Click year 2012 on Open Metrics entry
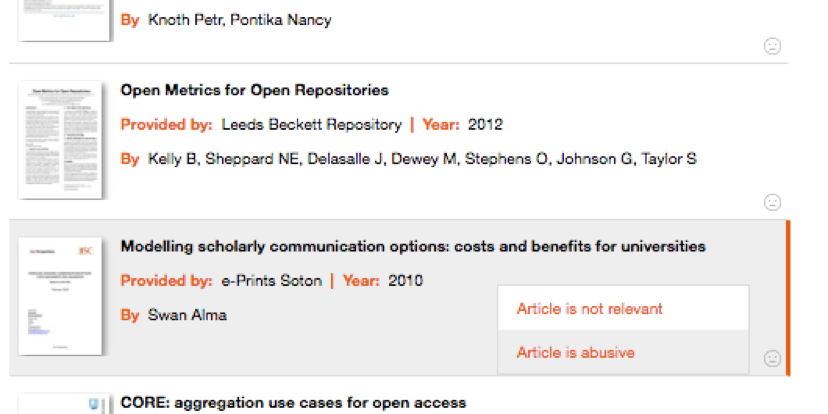 (485, 125)
